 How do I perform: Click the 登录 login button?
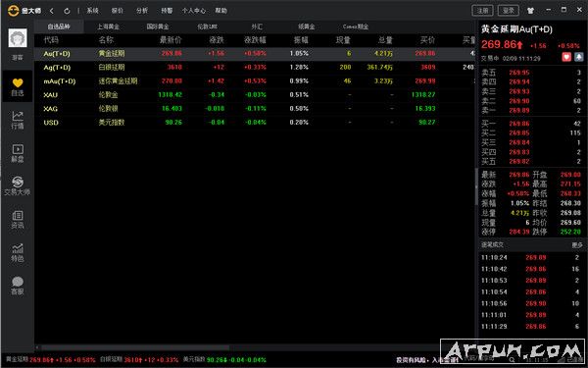click(508, 11)
